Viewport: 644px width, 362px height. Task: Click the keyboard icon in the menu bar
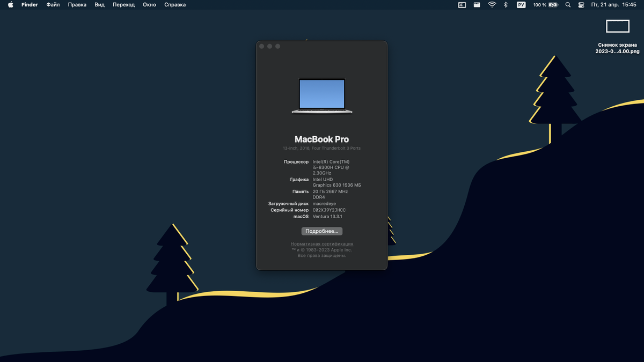(x=477, y=4)
